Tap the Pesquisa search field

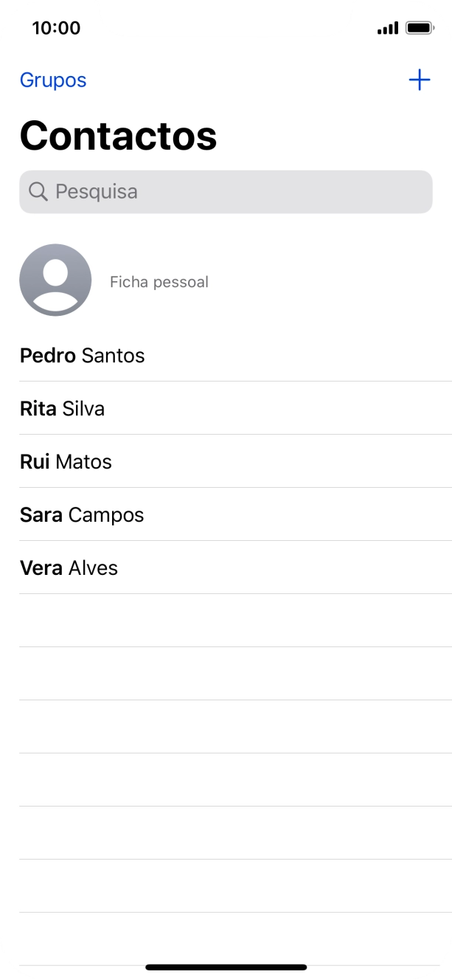226,191
